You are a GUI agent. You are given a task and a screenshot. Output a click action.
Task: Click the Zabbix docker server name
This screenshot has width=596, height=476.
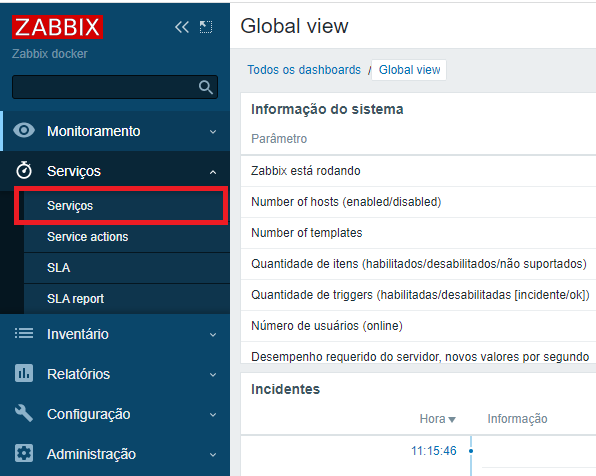50,54
